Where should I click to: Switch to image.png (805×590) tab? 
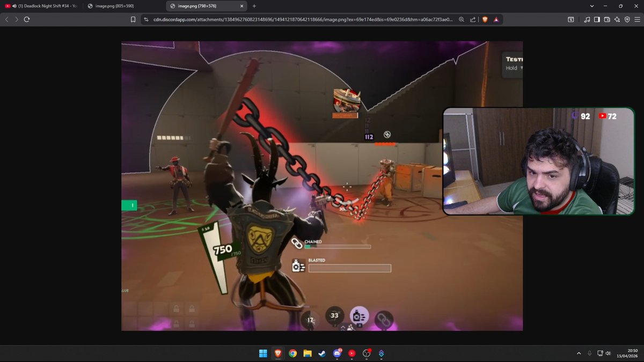[123, 6]
